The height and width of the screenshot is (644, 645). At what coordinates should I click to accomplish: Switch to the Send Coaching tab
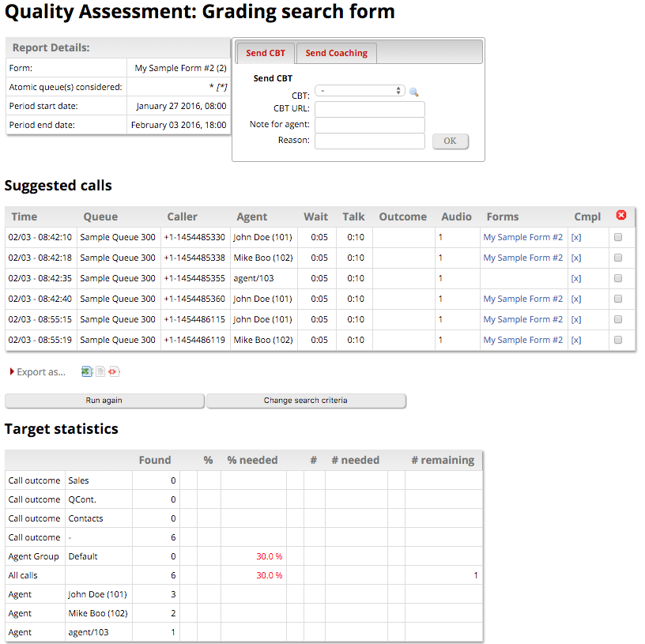336,53
